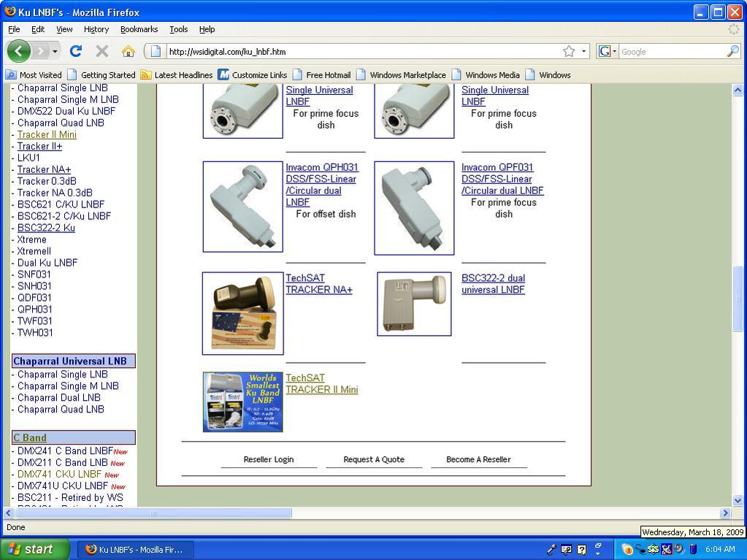Click the Reseller Login button
The width and height of the screenshot is (747, 560).
pos(269,459)
